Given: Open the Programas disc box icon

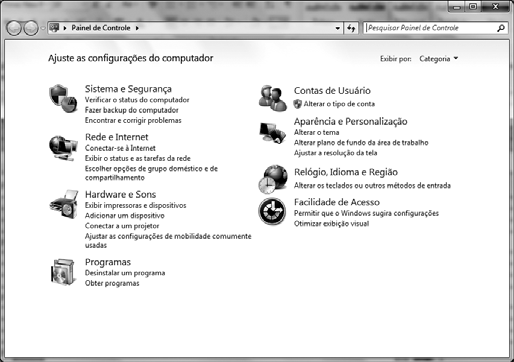Looking at the screenshot, I should click(63, 272).
